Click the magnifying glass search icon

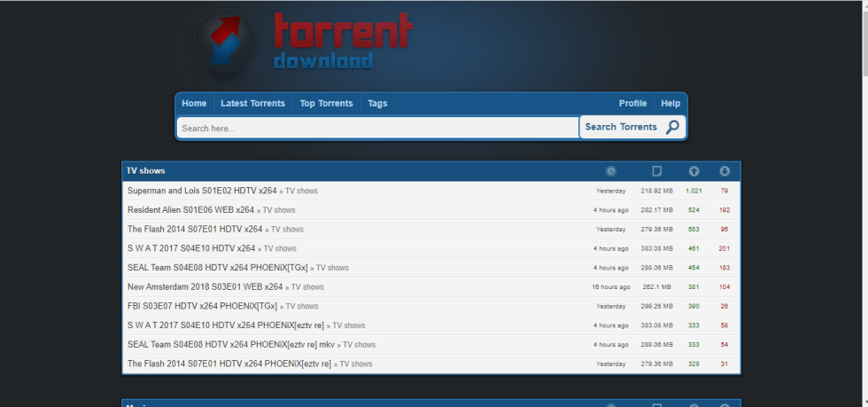coord(672,127)
